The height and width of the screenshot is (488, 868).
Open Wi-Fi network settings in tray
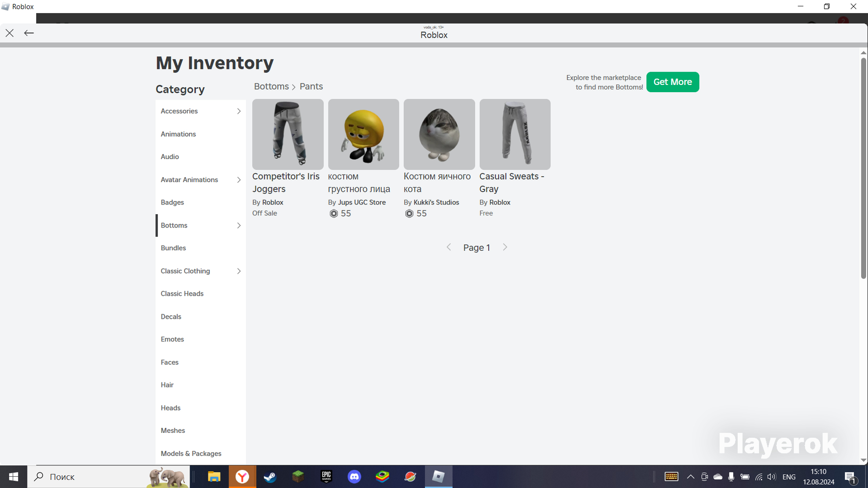coord(759,477)
